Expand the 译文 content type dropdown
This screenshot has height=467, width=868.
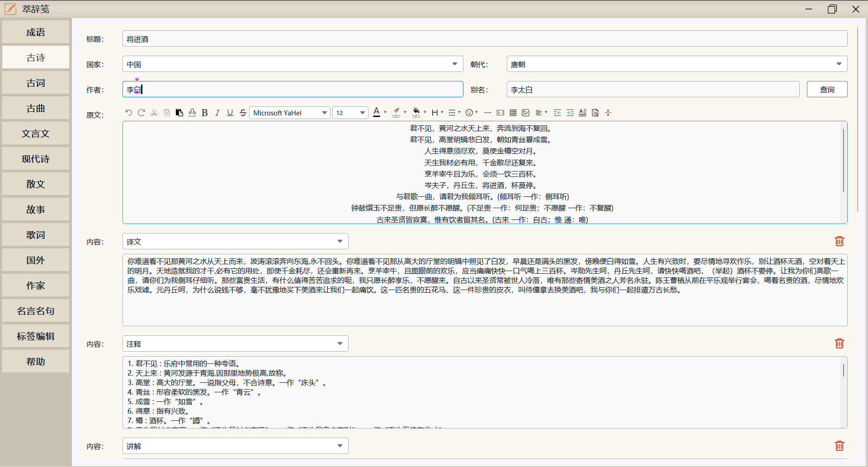point(235,241)
